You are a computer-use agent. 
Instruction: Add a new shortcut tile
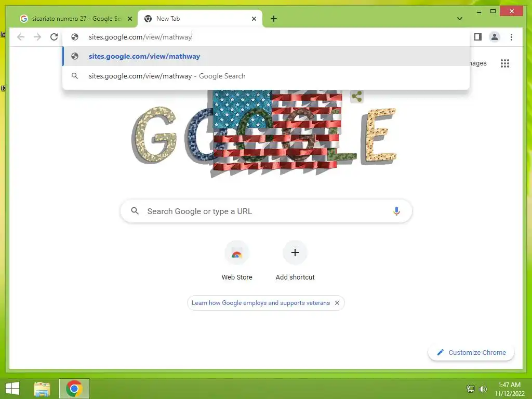pyautogui.click(x=295, y=261)
